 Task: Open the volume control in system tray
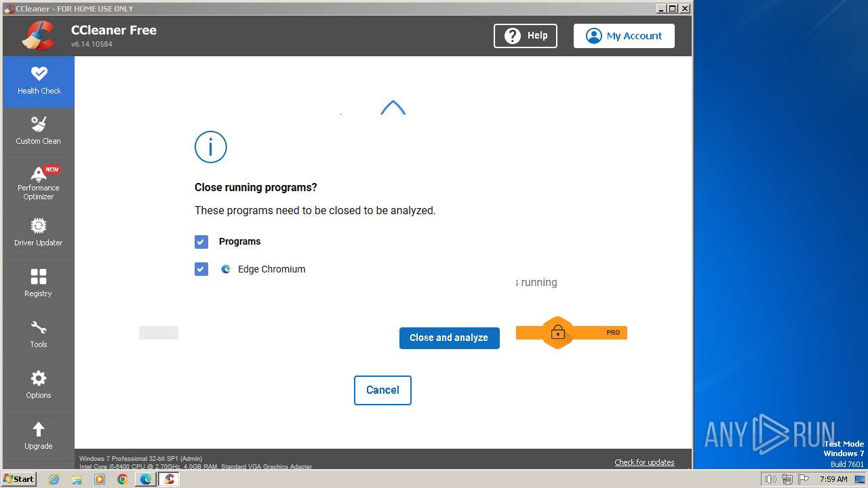(771, 479)
